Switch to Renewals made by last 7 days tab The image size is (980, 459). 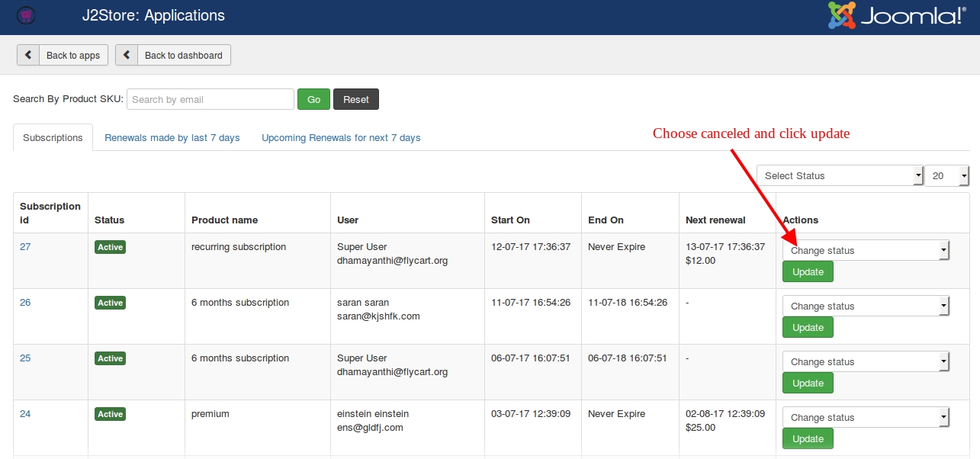click(x=172, y=138)
